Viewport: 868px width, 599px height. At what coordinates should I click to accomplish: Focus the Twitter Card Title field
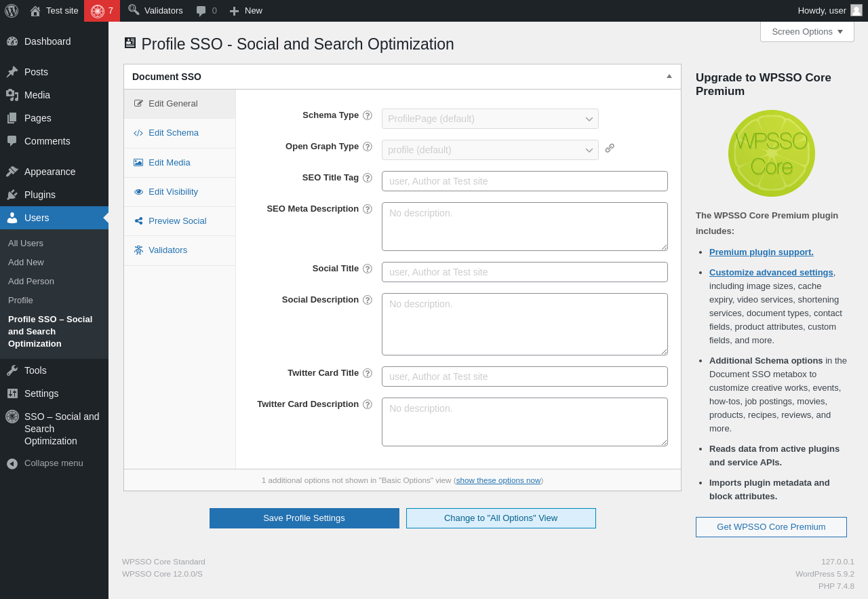[x=525, y=376]
